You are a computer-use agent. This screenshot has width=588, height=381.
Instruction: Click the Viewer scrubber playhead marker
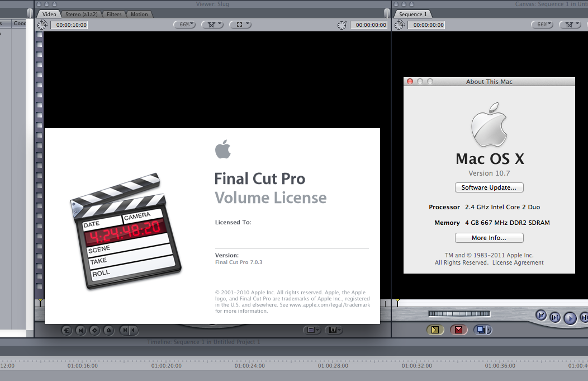tap(40, 302)
